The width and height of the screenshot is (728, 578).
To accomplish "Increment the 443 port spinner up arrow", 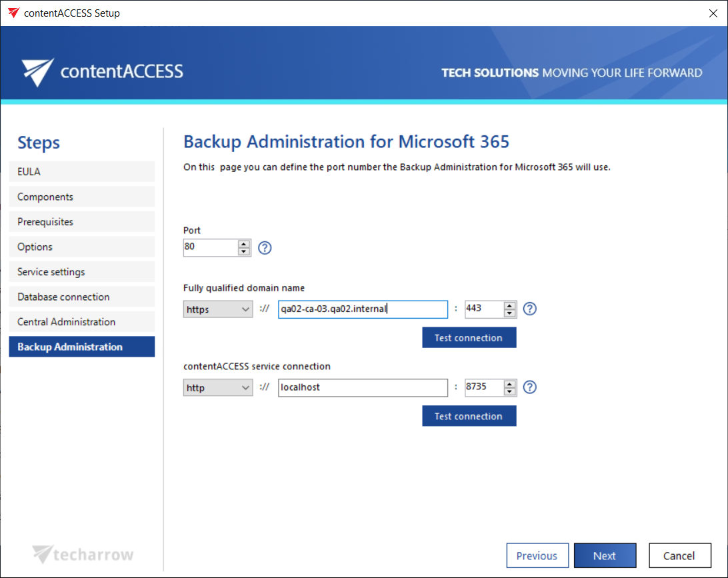I will [x=511, y=305].
